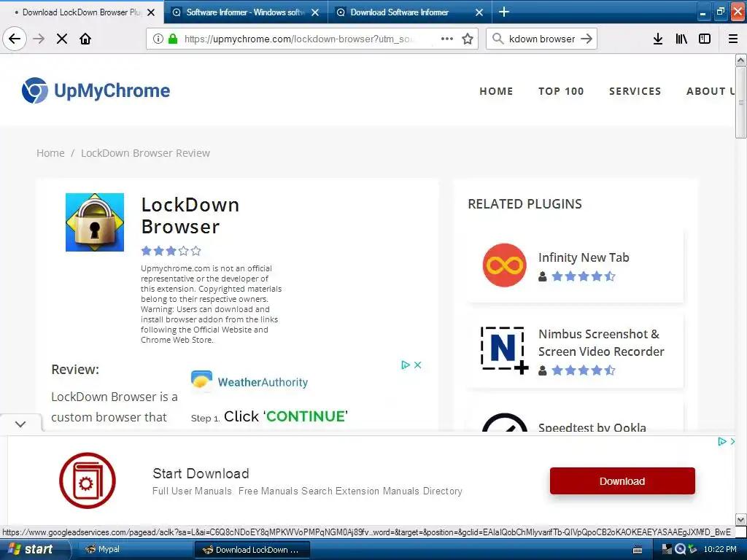Click the page scrollbar down arrow

point(740,519)
